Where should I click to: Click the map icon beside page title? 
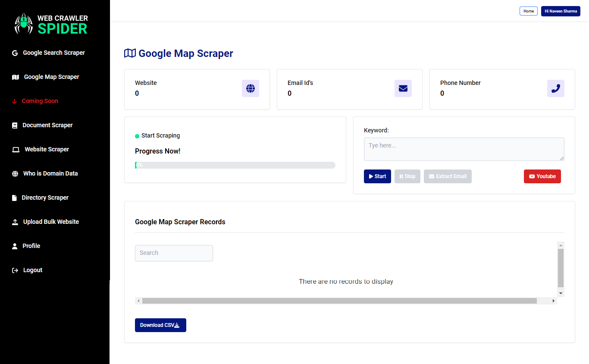coord(130,53)
